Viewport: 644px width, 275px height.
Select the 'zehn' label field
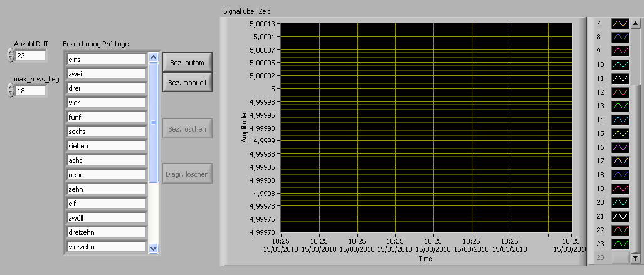[107, 189]
